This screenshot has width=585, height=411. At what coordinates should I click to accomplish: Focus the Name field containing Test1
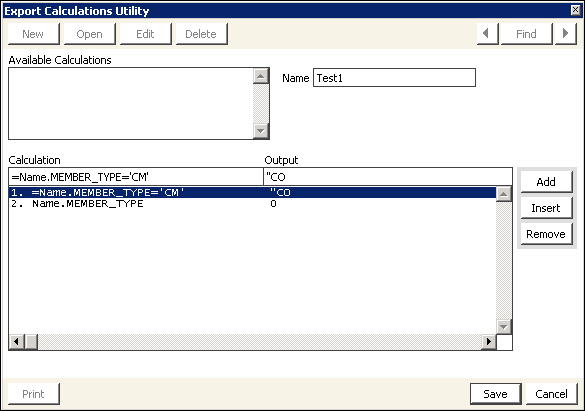point(394,78)
